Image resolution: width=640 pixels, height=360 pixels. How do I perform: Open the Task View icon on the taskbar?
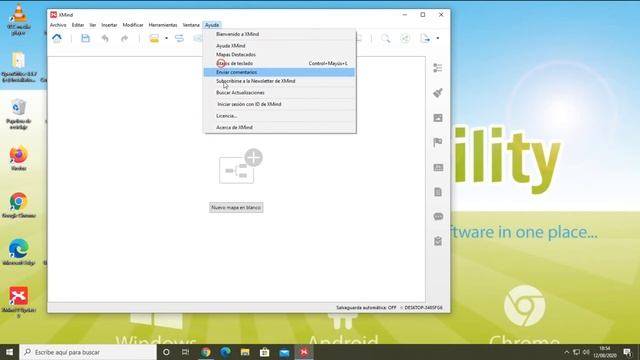click(186, 352)
